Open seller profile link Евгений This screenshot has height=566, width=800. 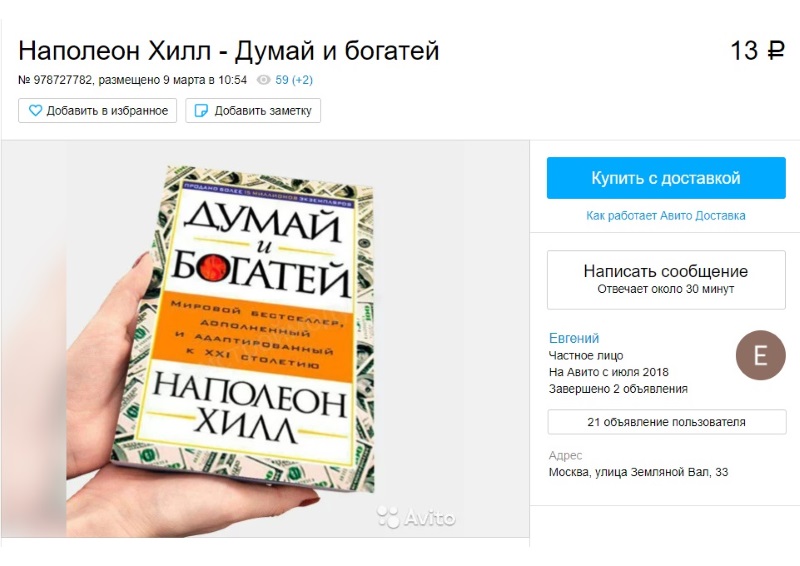tap(574, 338)
